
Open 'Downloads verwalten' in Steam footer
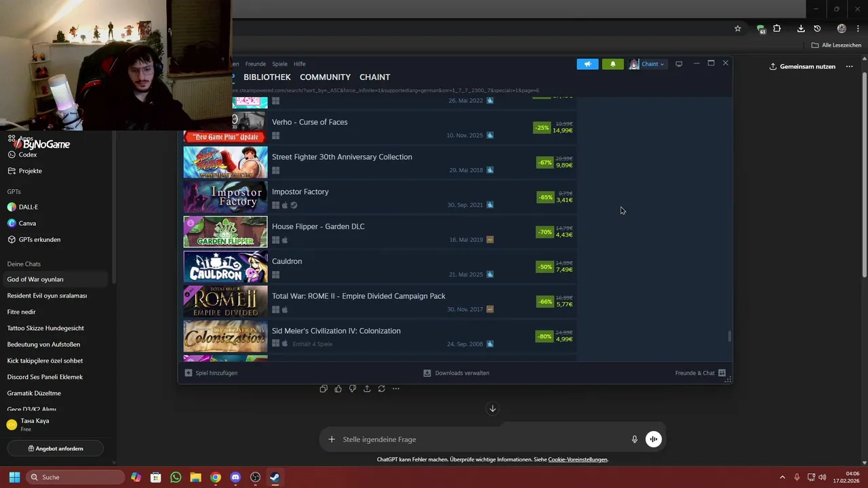(456, 373)
